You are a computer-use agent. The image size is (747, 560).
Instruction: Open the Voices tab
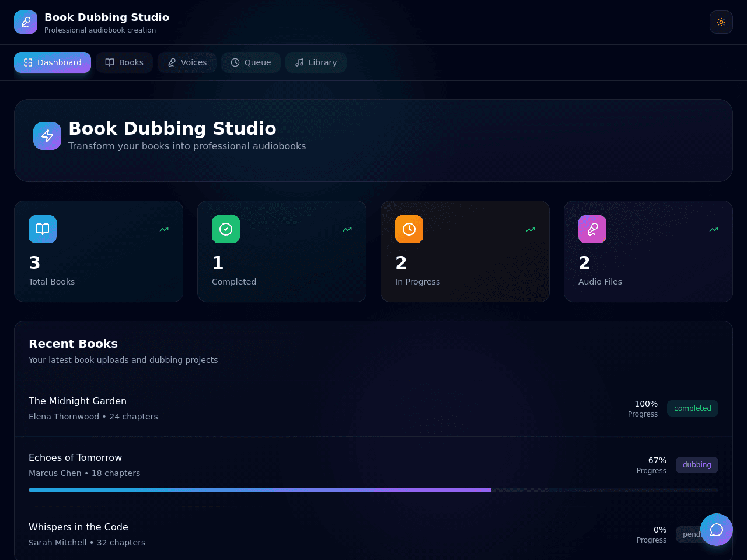pos(187,62)
